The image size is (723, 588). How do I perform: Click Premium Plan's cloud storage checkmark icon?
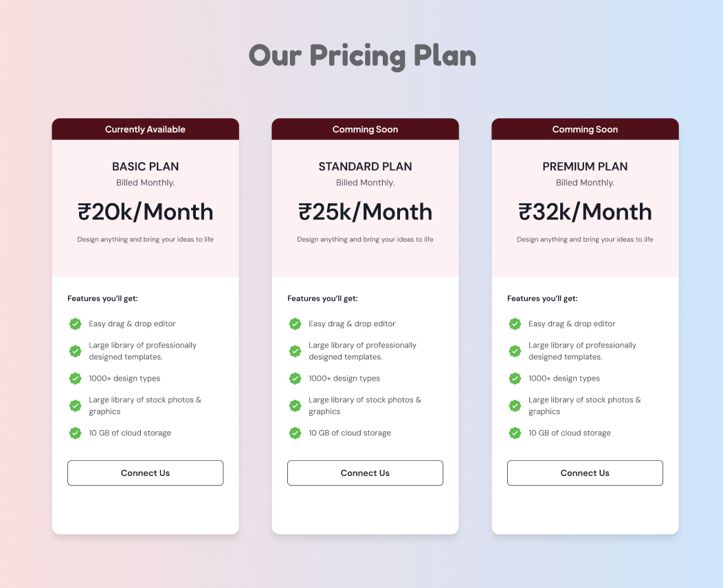click(515, 433)
